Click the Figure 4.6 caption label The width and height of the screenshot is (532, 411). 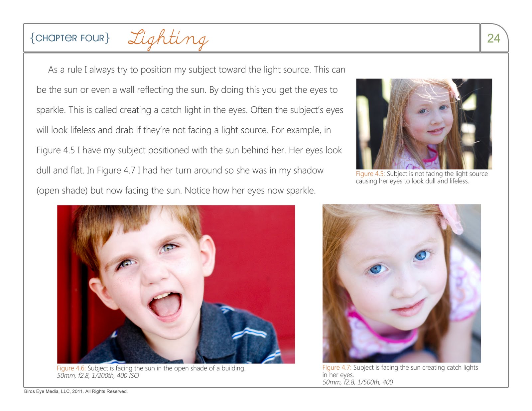[x=71, y=368]
